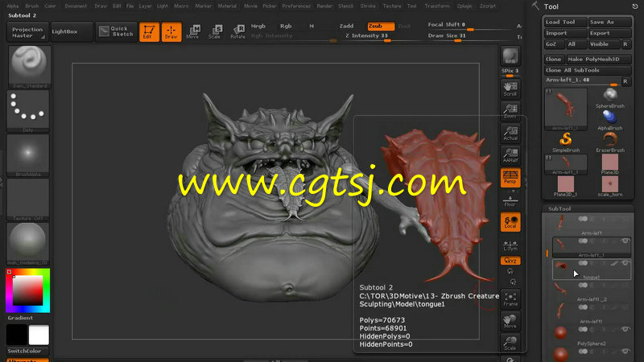Open the Alpha menu
644x362 pixels.
(13, 6)
